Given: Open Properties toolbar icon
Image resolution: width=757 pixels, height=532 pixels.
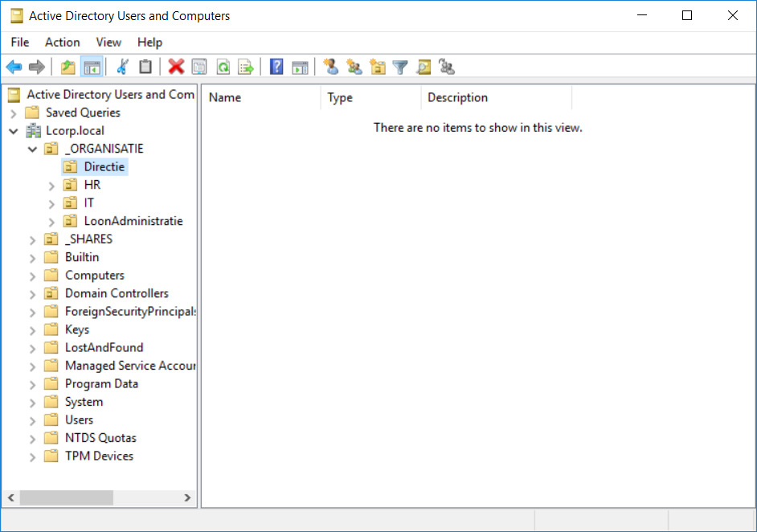Looking at the screenshot, I should tap(199, 67).
